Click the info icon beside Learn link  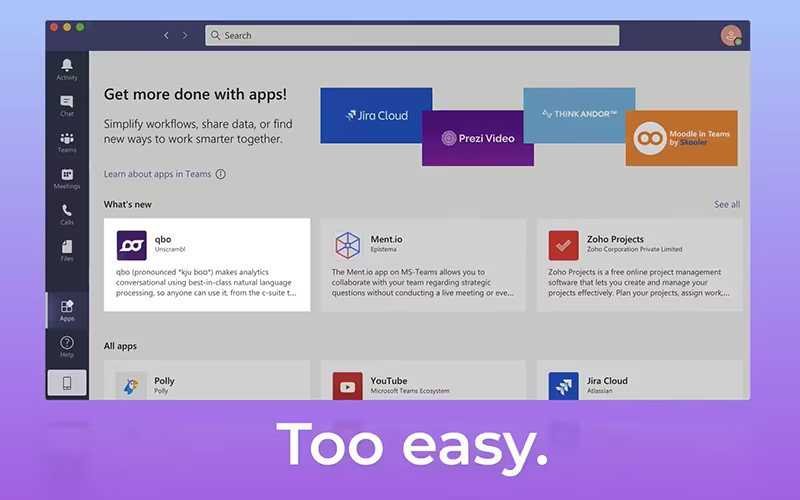[220, 174]
